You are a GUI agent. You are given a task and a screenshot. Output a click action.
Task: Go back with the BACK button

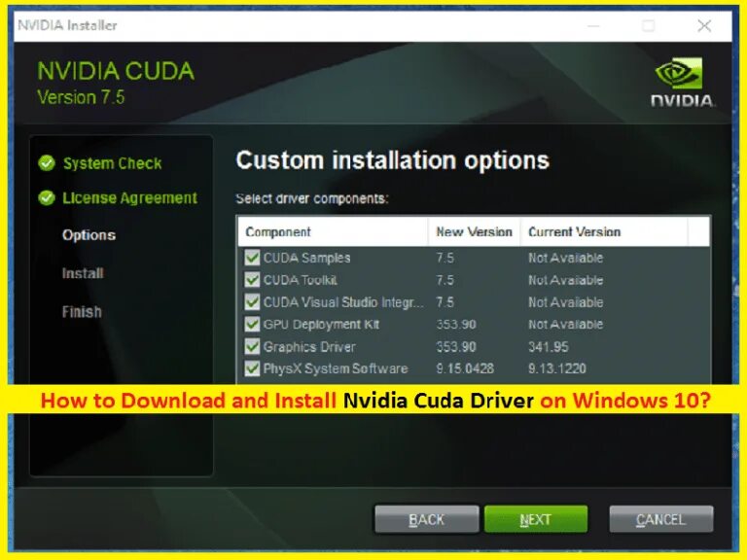click(x=426, y=519)
